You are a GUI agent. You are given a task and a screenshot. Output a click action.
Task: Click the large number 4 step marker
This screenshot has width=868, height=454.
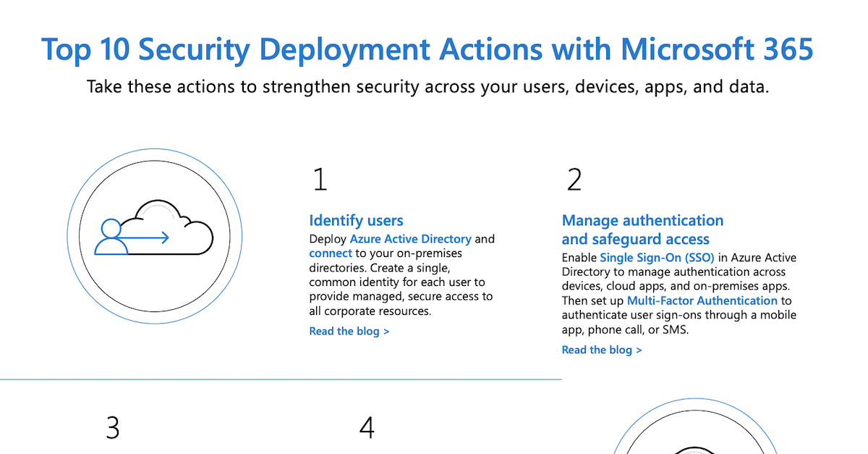tap(367, 429)
